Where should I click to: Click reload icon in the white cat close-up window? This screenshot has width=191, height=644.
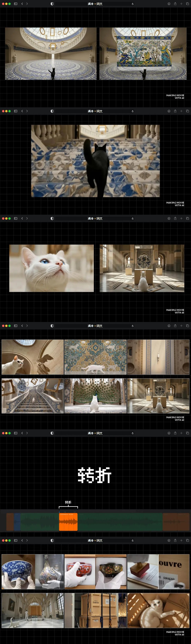click(133, 219)
